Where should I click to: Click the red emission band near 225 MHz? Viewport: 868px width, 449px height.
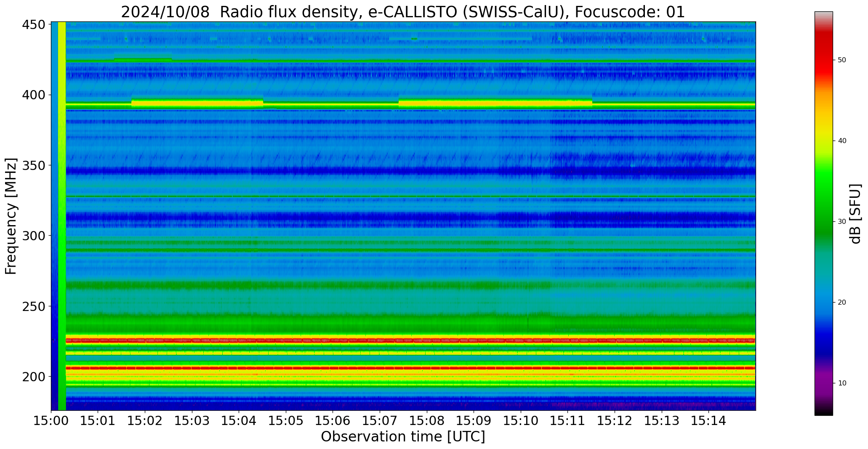tap(410, 340)
